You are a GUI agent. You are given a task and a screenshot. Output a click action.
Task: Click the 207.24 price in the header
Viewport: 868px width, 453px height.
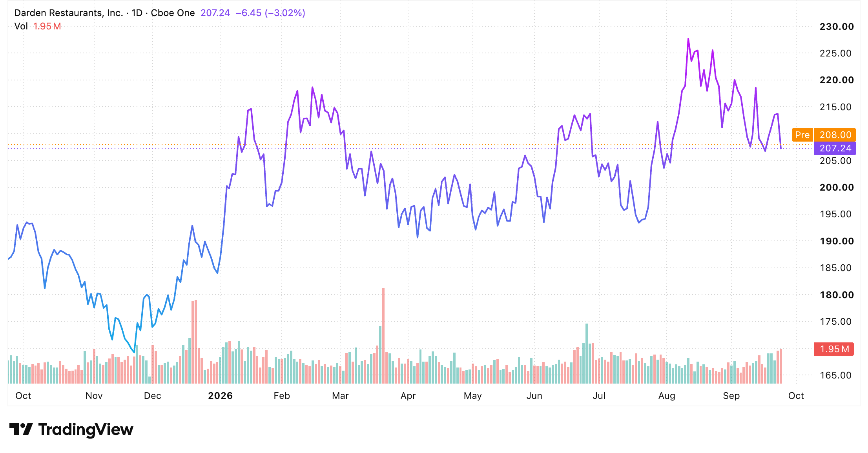pyautogui.click(x=215, y=13)
